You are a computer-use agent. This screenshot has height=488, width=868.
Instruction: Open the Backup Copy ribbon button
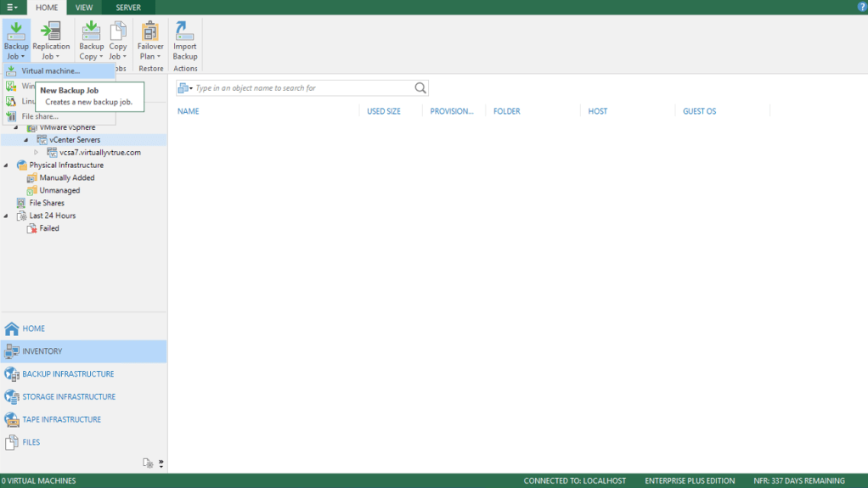pyautogui.click(x=91, y=41)
